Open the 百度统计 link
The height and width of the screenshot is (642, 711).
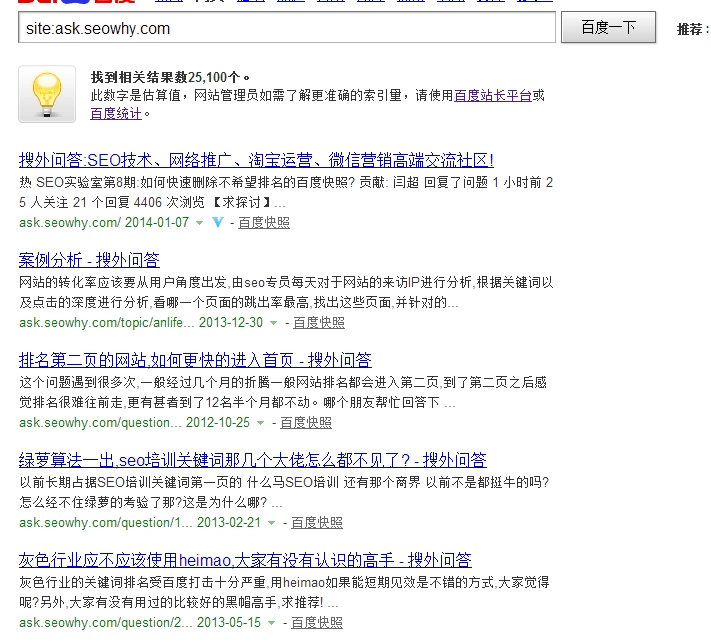click(116, 114)
